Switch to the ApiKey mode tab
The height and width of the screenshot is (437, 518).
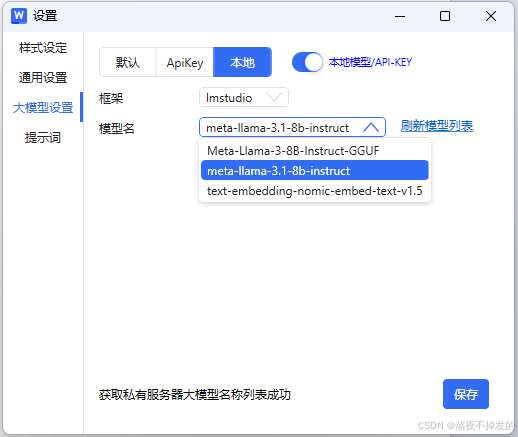click(185, 62)
